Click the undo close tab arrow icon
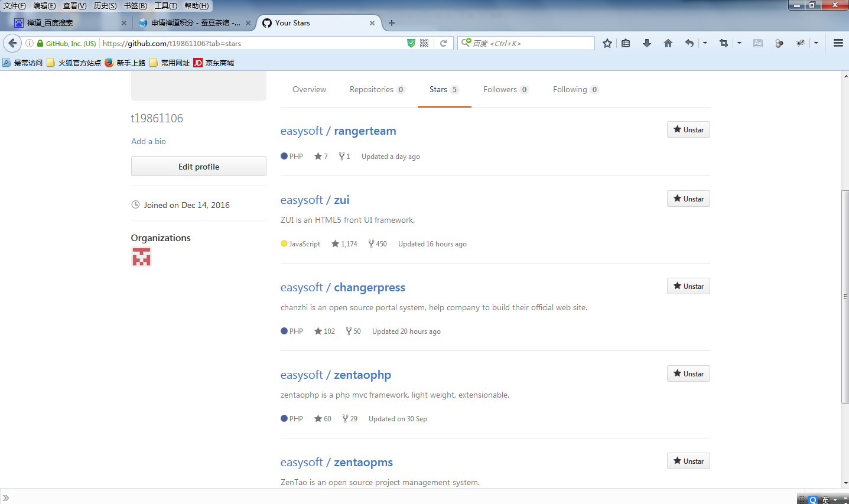 tap(689, 43)
